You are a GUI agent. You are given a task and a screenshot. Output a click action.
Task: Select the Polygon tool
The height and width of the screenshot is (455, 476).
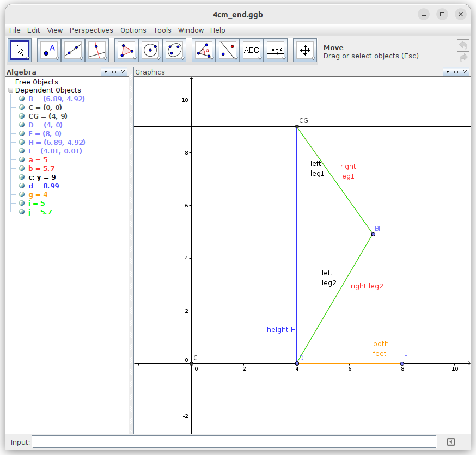(x=126, y=50)
